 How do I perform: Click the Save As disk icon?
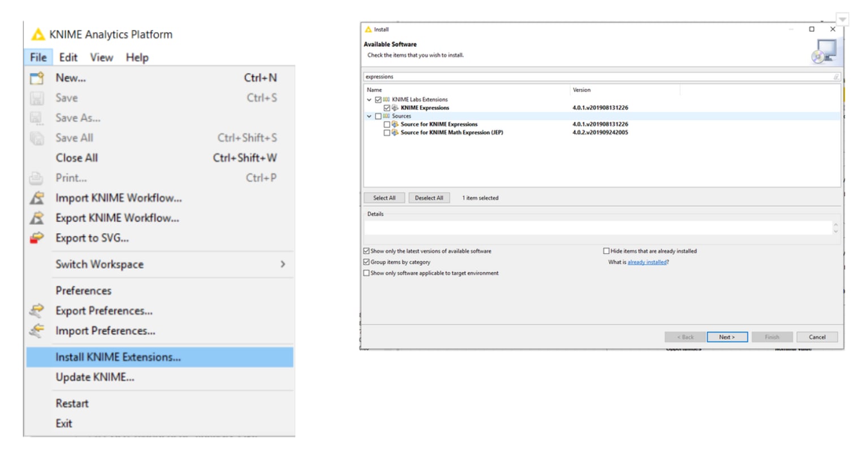point(37,118)
